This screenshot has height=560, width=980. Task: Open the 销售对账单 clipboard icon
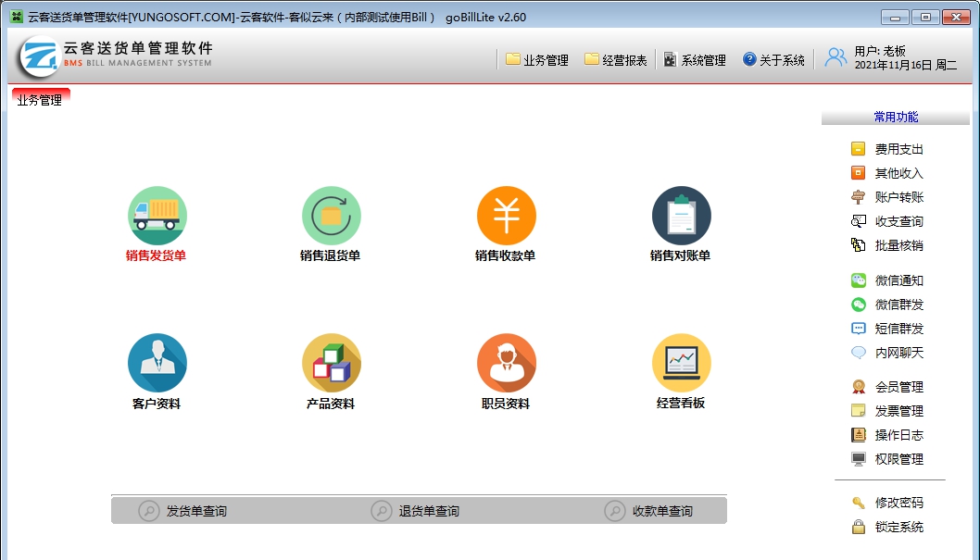point(681,216)
